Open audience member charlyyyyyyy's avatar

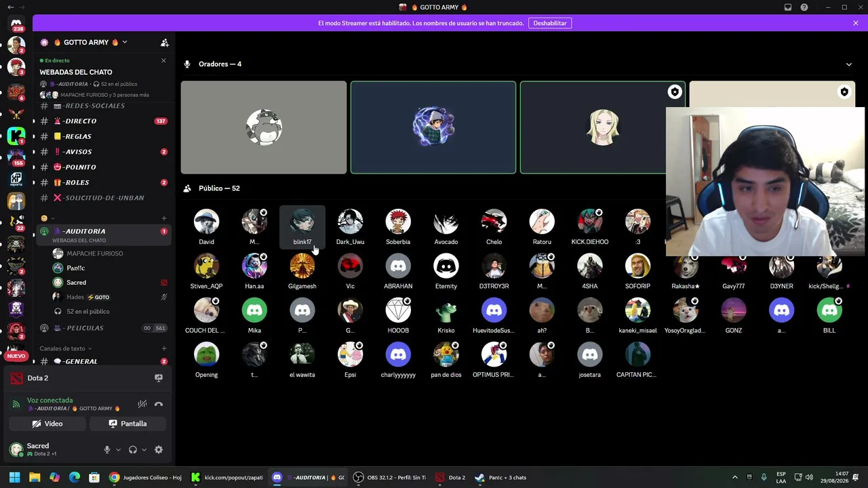[x=398, y=354]
